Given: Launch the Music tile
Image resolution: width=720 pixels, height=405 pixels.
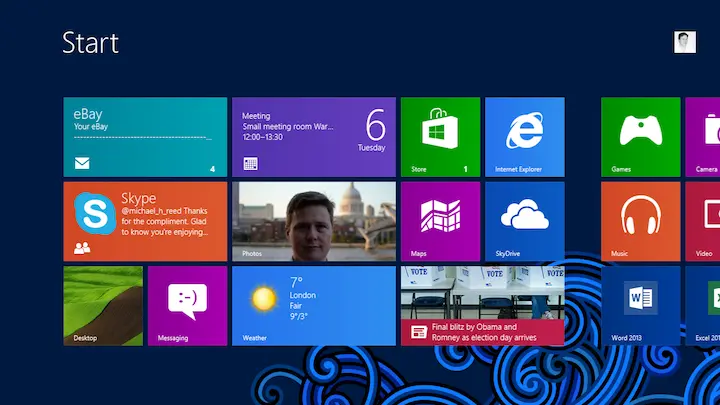Looking at the screenshot, I should click(x=640, y=221).
